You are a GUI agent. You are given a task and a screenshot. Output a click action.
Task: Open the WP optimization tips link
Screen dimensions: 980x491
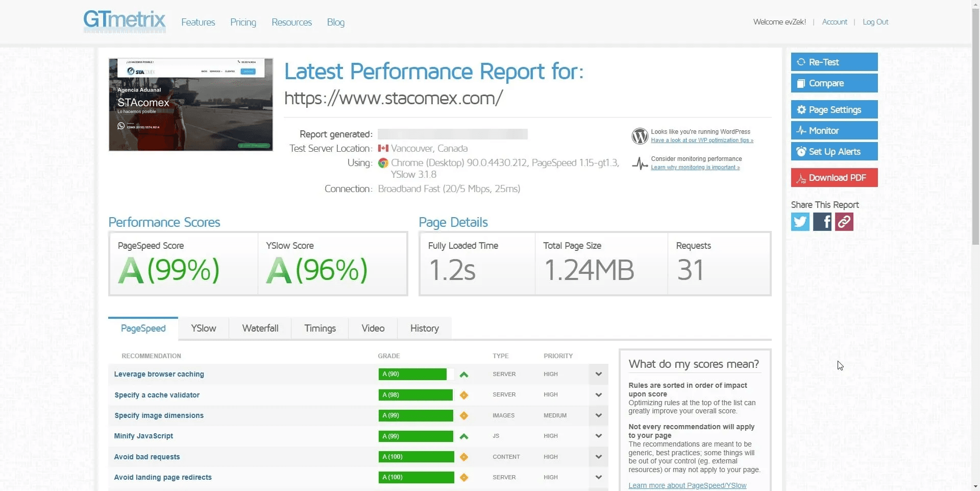pos(702,140)
